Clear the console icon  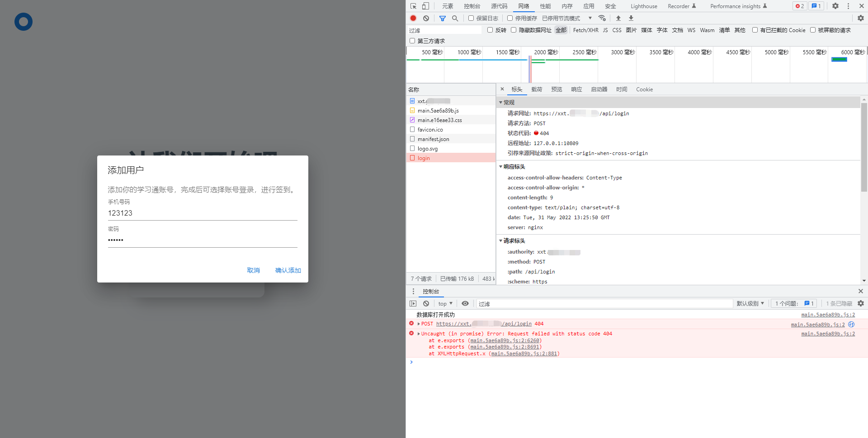pyautogui.click(x=426, y=304)
